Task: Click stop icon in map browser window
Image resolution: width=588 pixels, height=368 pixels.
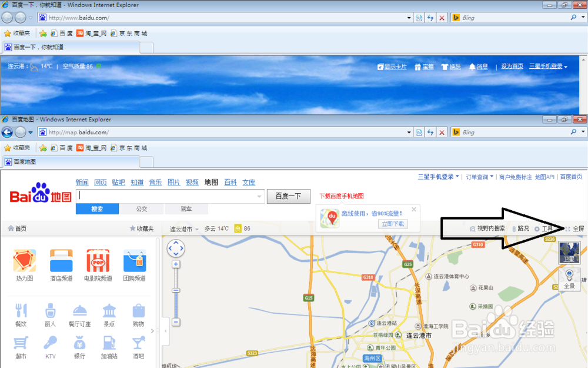Action: (442, 132)
